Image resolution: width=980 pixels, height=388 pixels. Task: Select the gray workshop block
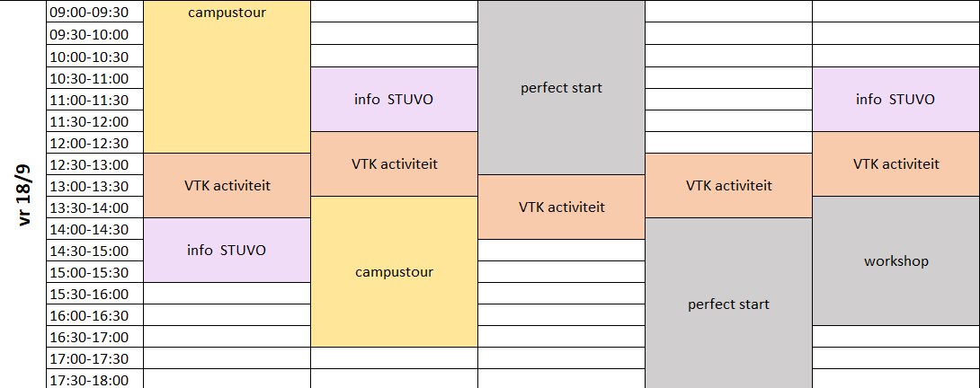click(x=896, y=261)
